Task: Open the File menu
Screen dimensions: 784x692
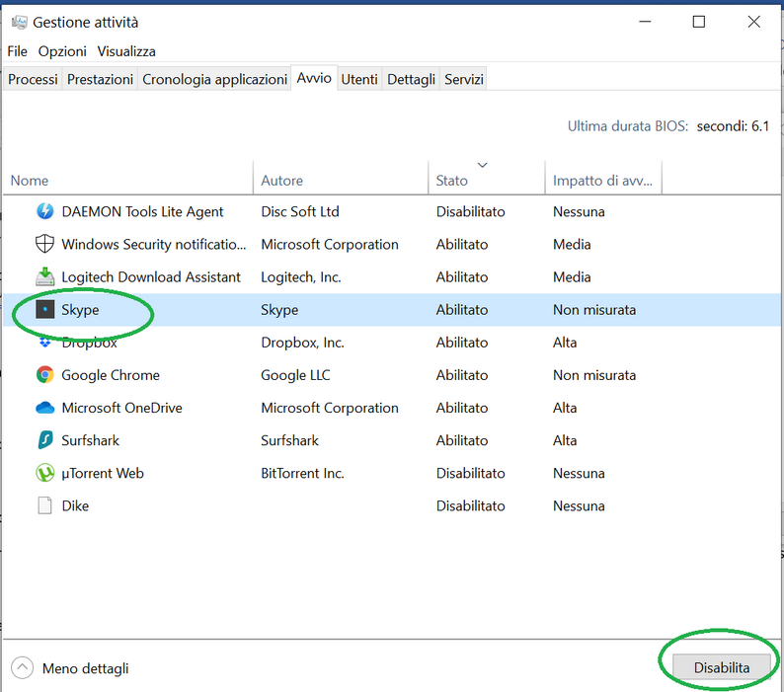Action: point(17,51)
